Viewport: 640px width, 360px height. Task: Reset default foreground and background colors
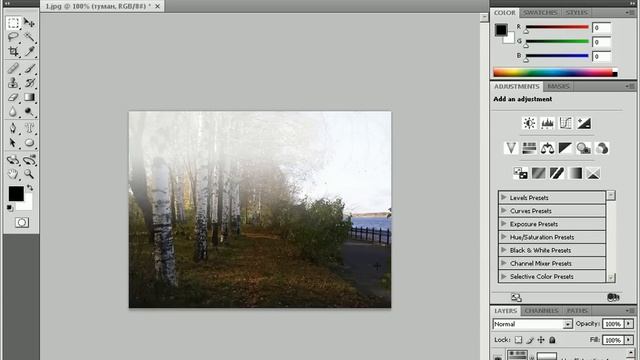[10, 208]
